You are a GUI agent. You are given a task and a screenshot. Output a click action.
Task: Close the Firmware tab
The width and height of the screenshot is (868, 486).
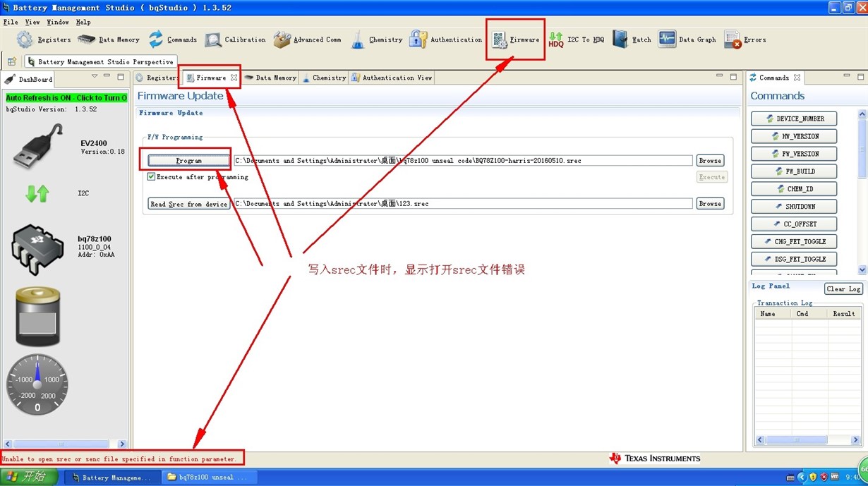coord(234,78)
